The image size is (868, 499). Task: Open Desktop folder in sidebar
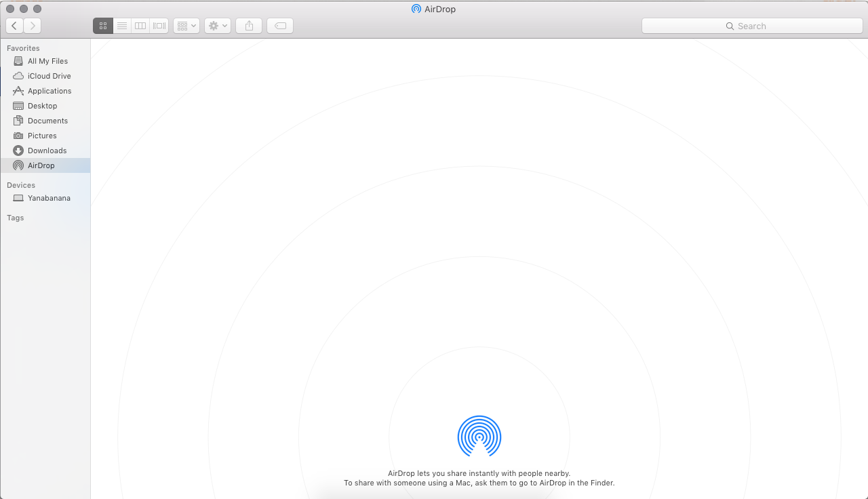click(45, 106)
